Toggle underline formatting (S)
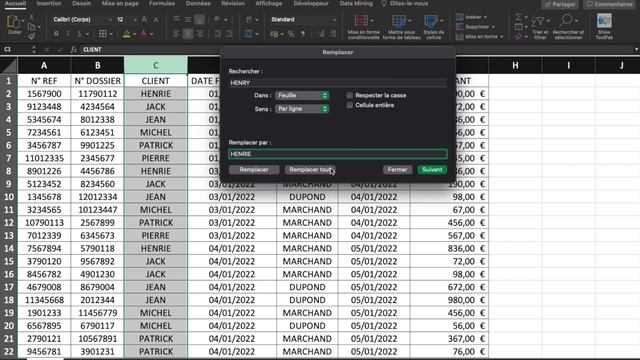 click(x=79, y=34)
